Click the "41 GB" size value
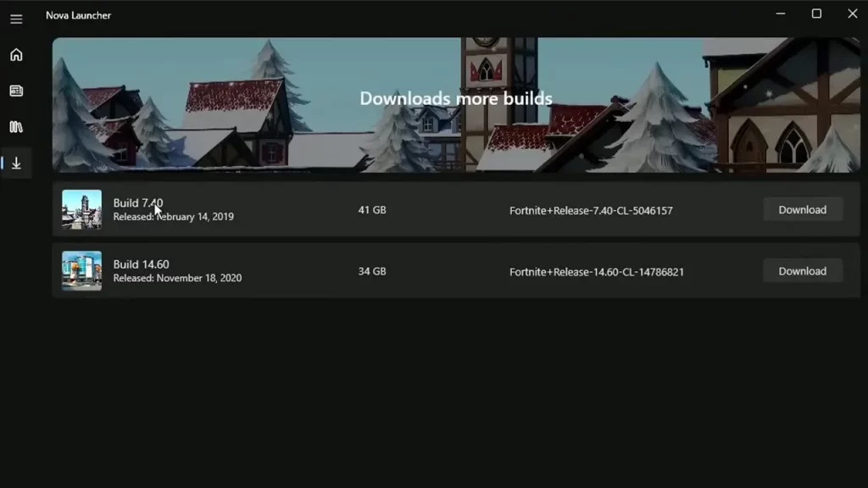This screenshot has width=868, height=488. (372, 210)
